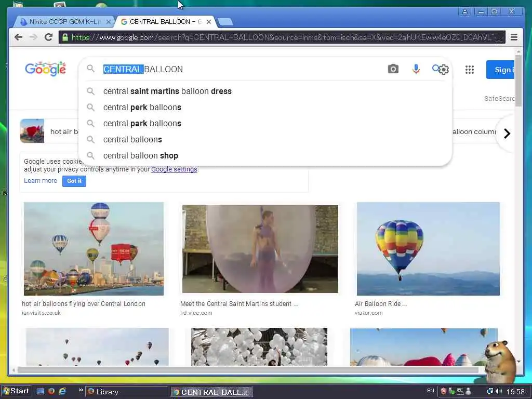532x399 pixels.
Task: Click the balloon column chip
Action: [474, 131]
